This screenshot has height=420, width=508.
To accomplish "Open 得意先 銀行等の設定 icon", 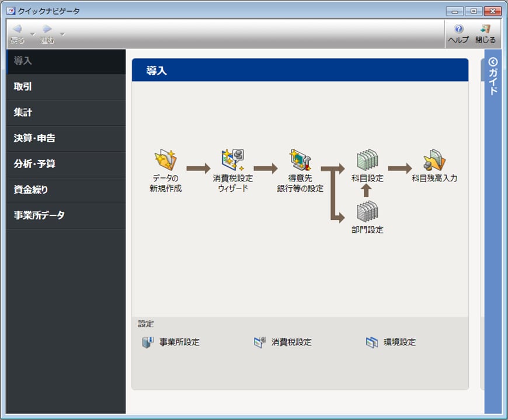I will point(300,160).
